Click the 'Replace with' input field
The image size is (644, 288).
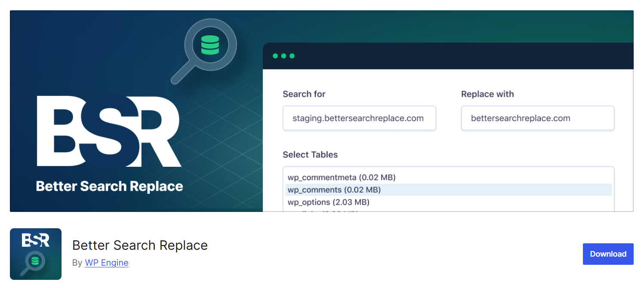tap(537, 118)
